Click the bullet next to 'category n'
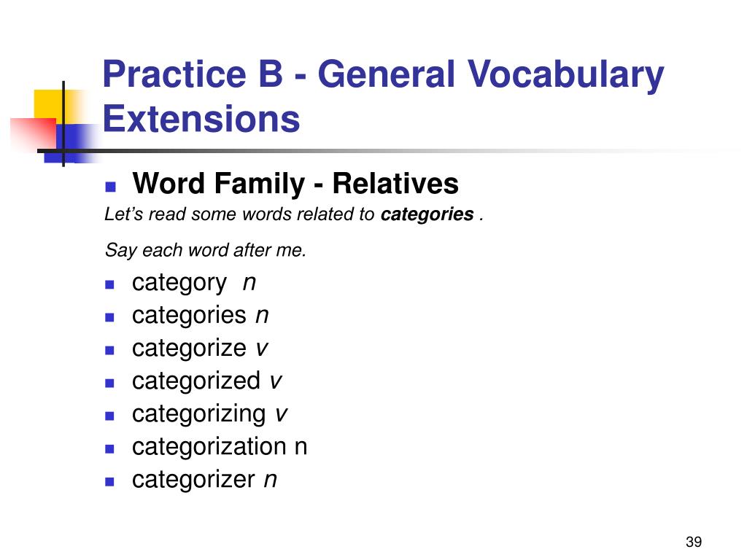 click(x=109, y=285)
